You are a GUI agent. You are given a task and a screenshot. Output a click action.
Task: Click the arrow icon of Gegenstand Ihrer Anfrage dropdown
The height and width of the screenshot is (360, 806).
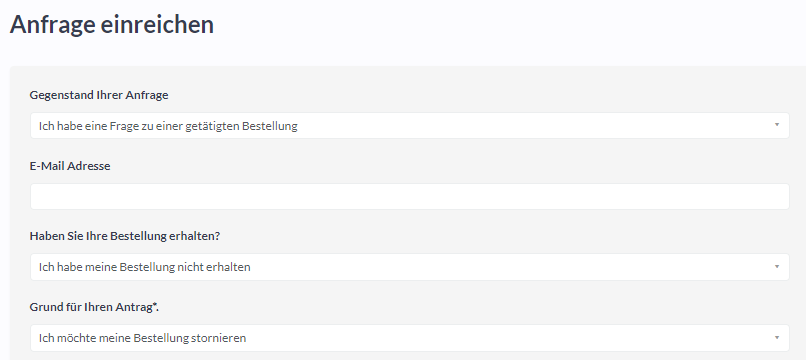[x=777, y=125]
